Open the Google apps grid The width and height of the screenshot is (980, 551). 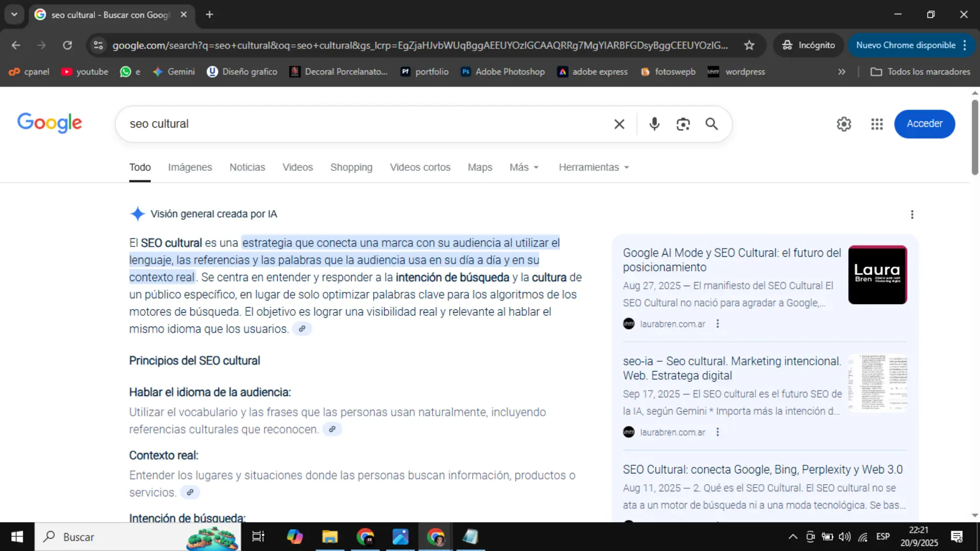tap(876, 124)
